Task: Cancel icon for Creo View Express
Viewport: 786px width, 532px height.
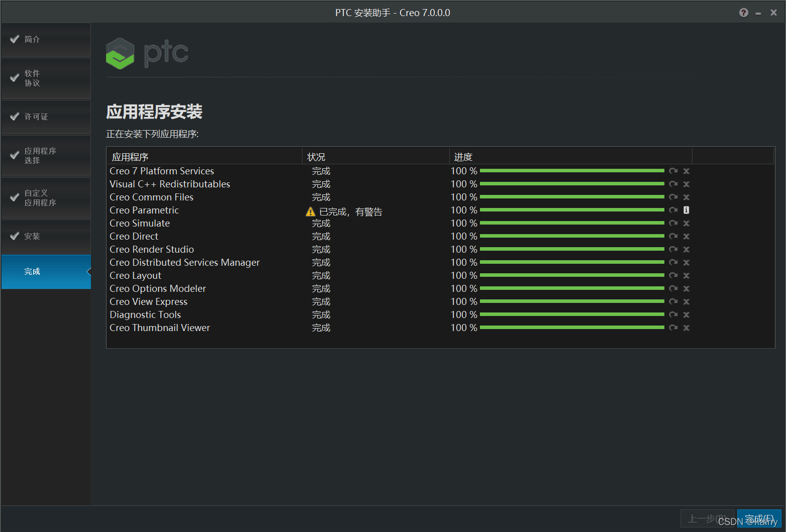Action: pos(686,301)
